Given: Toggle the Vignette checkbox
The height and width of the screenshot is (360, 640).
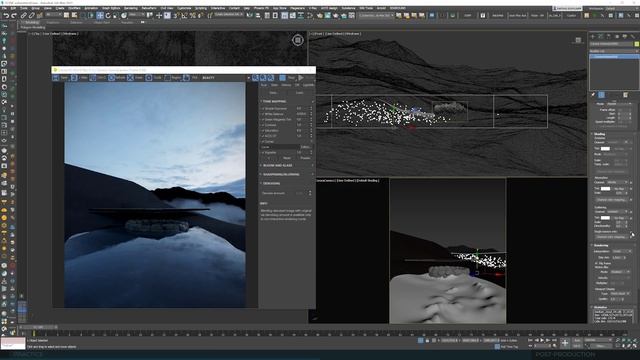Looking at the screenshot, I should click(x=263, y=152).
